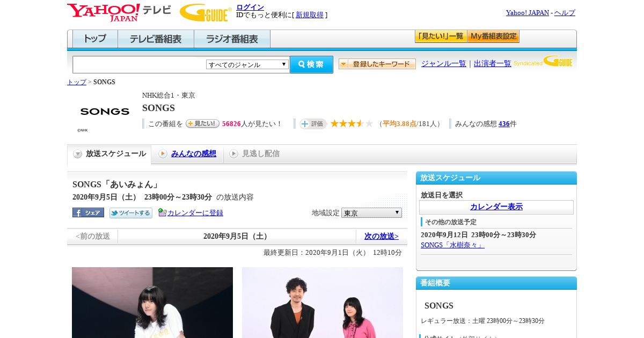Image resolution: width=644 pixels, height=338 pixels.
Task: Click calendar icon before カレンダーに登録
Action: [163, 212]
